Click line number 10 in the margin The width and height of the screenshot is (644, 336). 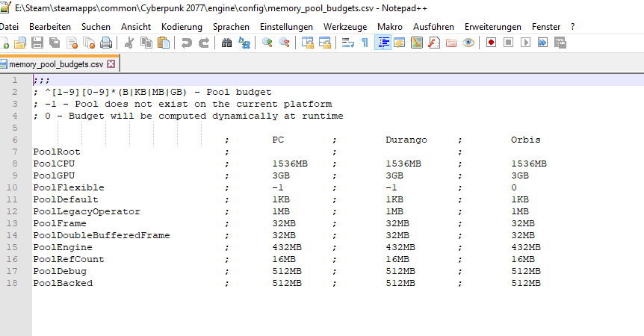point(12,187)
